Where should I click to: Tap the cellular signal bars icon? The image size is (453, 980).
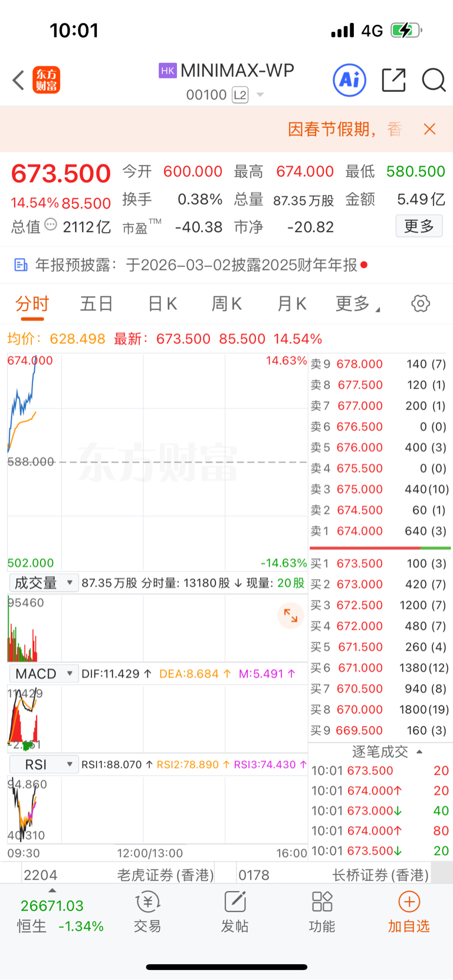click(x=343, y=30)
